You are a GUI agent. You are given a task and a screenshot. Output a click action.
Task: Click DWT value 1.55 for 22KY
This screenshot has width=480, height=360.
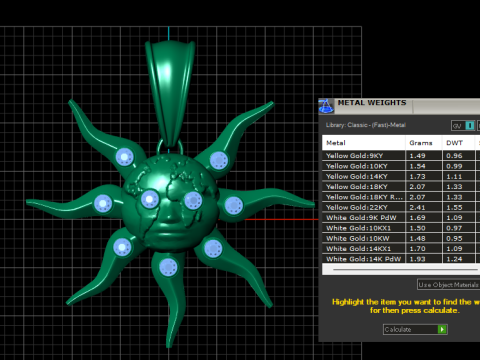click(x=454, y=207)
